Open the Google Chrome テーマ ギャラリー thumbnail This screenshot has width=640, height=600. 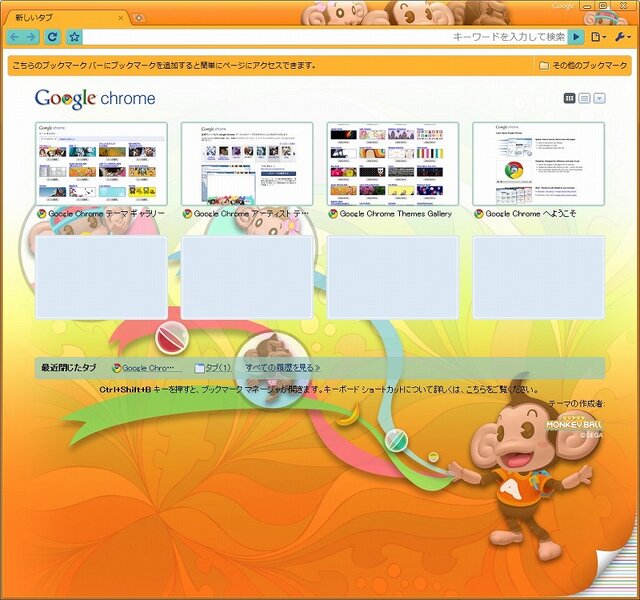(102, 164)
